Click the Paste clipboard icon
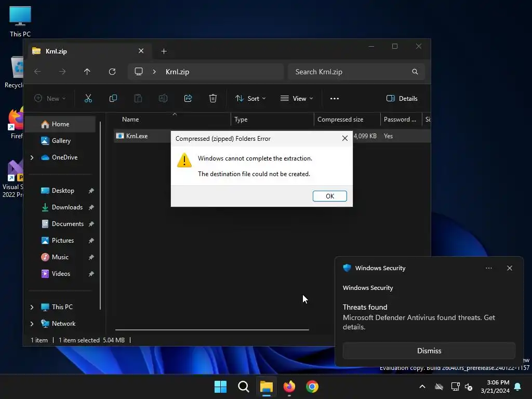The width and height of the screenshot is (532, 399). click(138, 98)
